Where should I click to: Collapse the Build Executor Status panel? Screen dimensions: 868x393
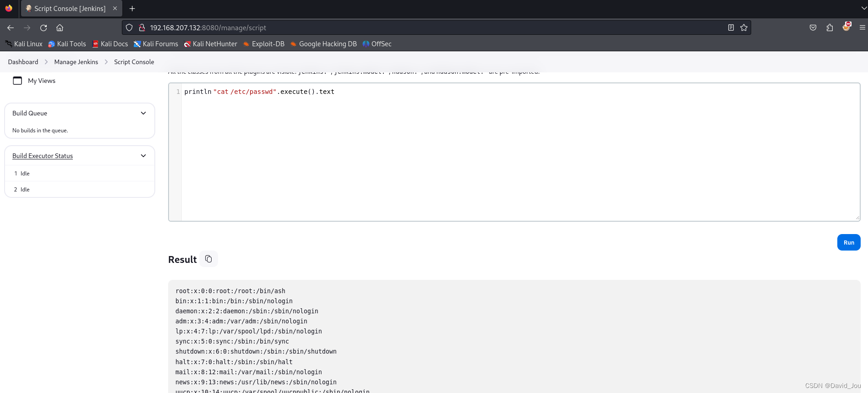coord(143,156)
